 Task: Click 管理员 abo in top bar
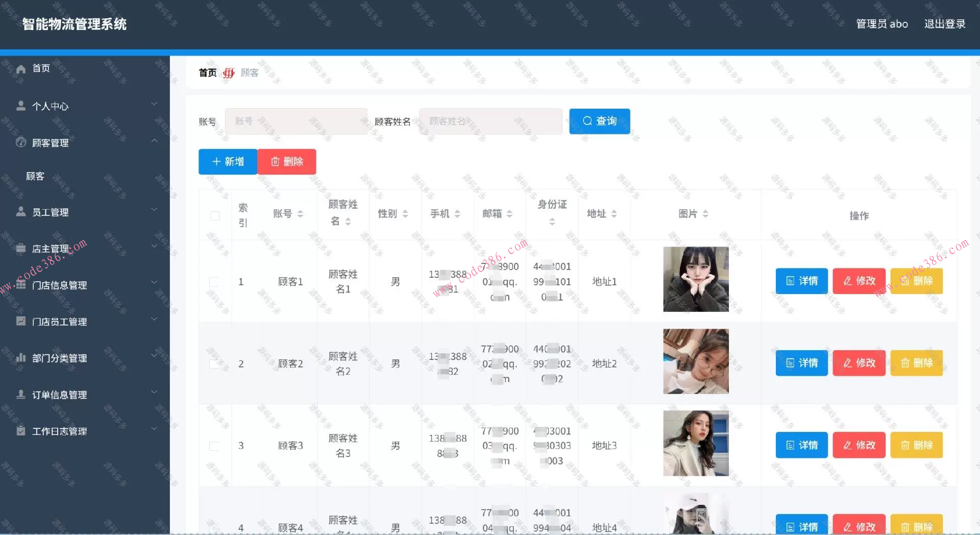881,23
